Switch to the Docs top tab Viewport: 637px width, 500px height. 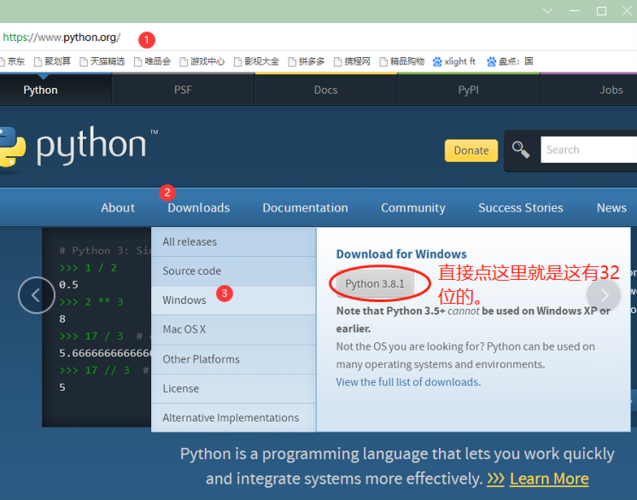pyautogui.click(x=326, y=90)
